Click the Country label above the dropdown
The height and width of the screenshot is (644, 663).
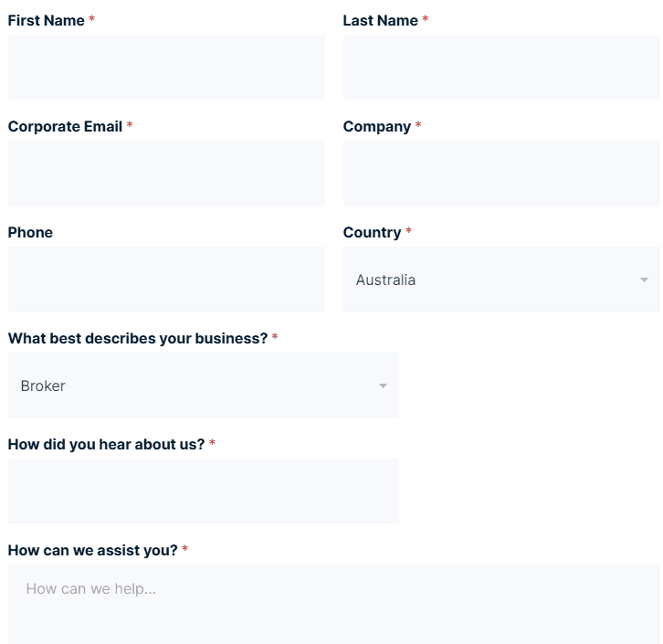[x=372, y=232]
